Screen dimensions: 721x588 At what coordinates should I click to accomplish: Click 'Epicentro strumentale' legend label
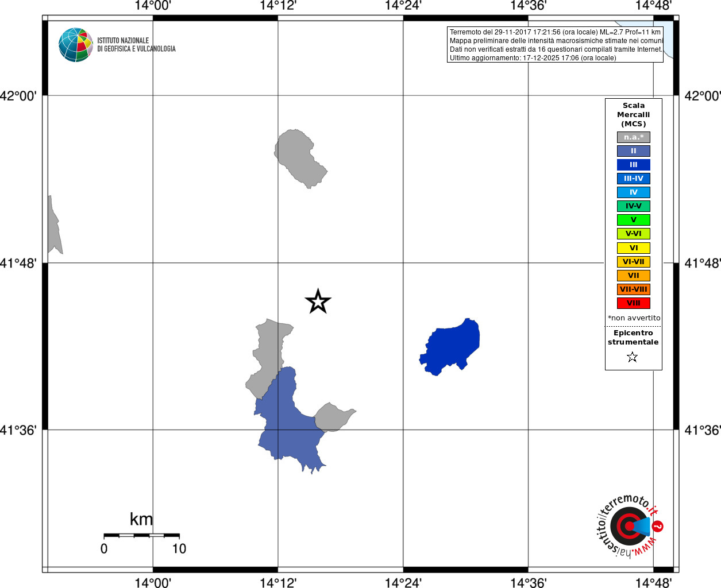[x=633, y=338]
